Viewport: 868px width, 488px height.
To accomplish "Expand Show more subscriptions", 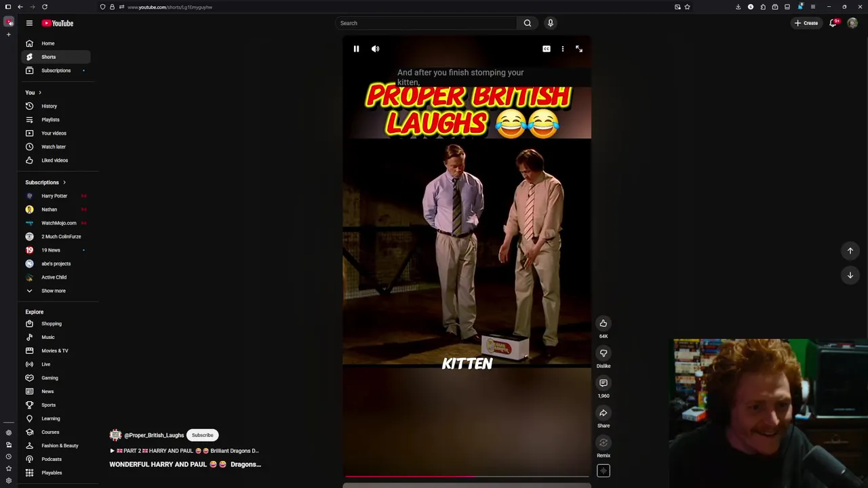I will pos(56,291).
